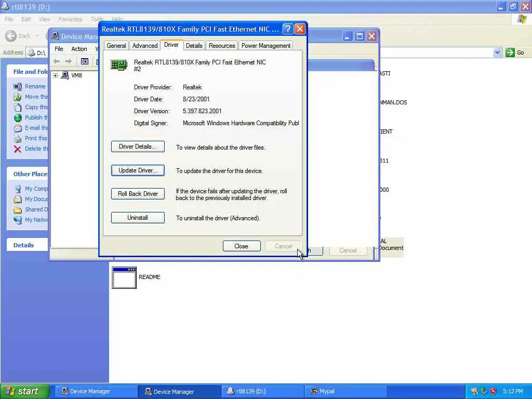The width and height of the screenshot is (532, 399).
Task: Click the help question mark in the dialog title bar
Action: point(288,29)
